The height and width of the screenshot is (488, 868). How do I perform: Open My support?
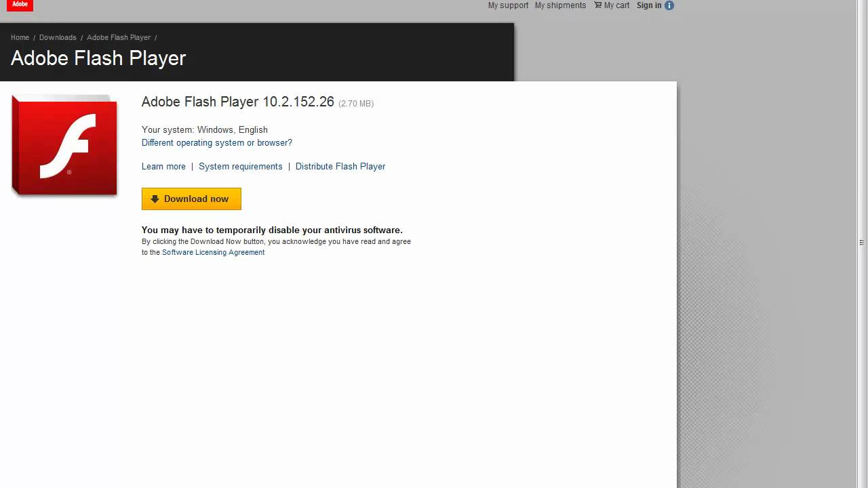[508, 5]
